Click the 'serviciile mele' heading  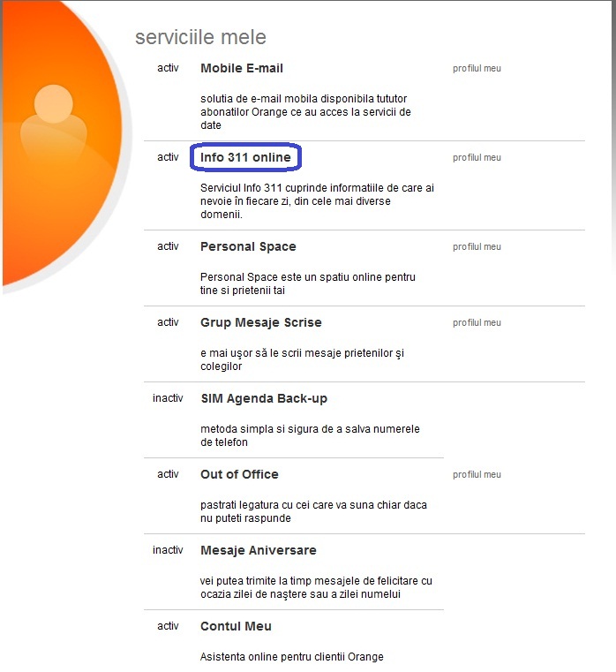pyautogui.click(x=200, y=37)
